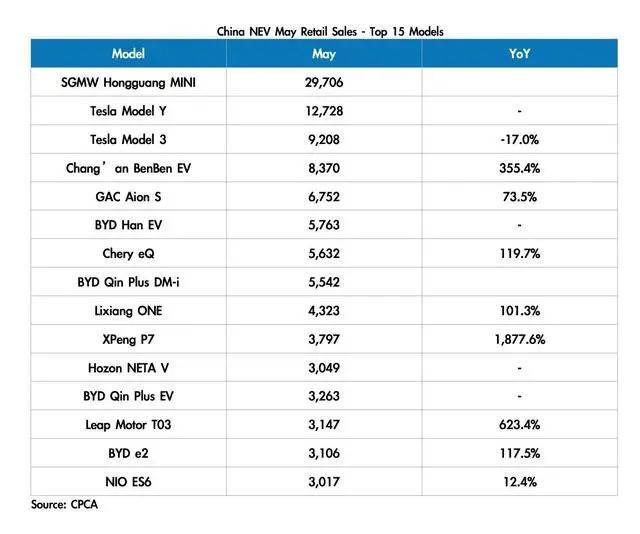Click the Source: CPCA footnote text

(64, 505)
